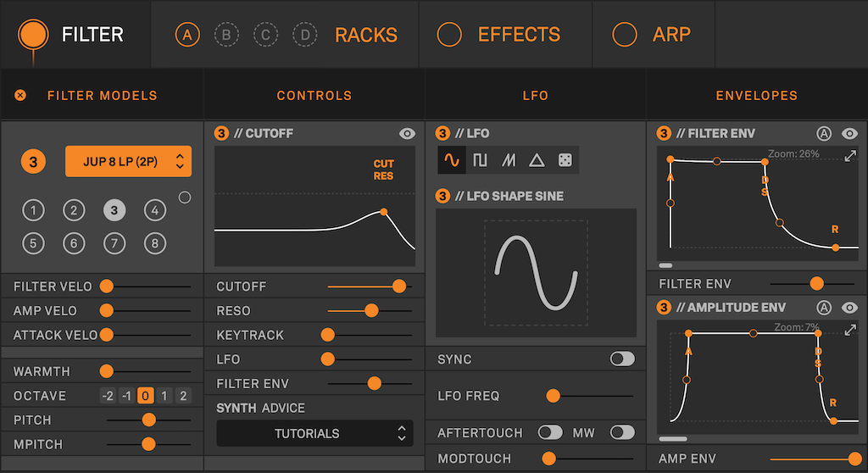Select filter slot 1
Screen dimensions: 868x473
33,210
